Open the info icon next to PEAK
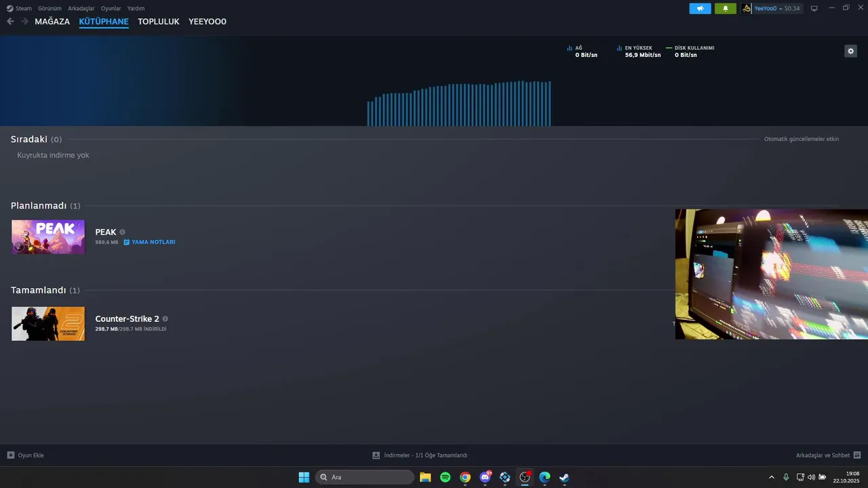Viewport: 868px width, 488px height. point(122,232)
